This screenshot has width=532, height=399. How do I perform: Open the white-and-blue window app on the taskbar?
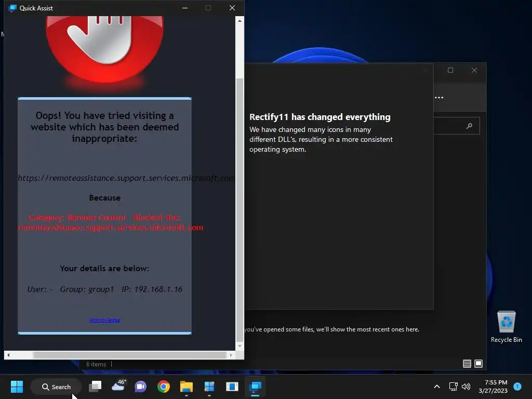click(232, 387)
